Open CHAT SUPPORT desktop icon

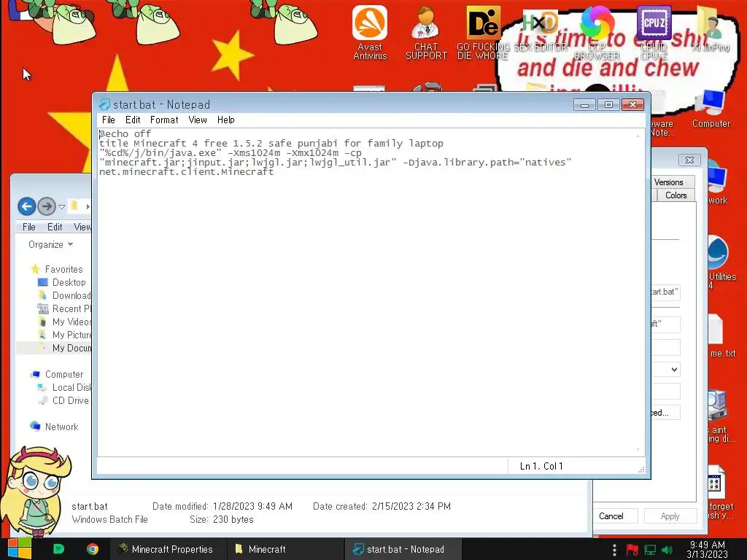[426, 32]
